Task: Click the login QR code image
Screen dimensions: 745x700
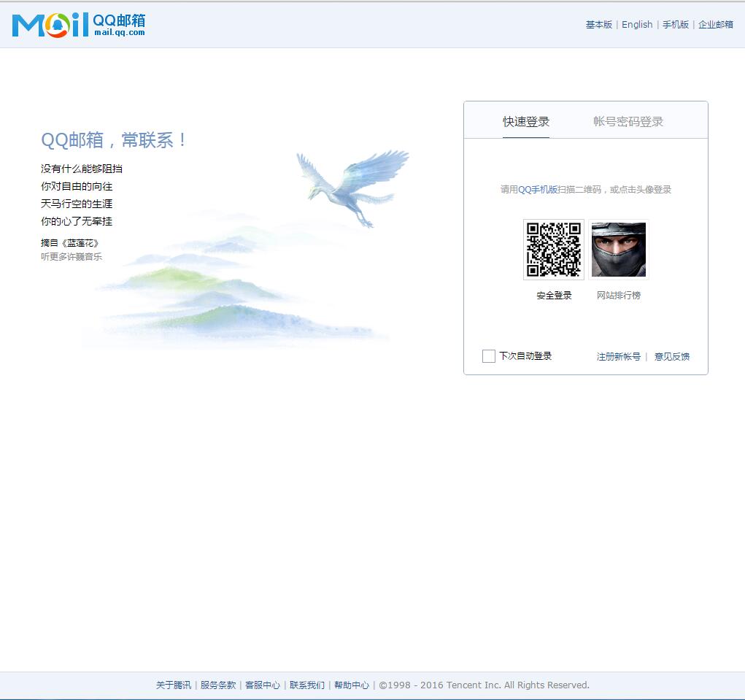Action: click(x=554, y=250)
